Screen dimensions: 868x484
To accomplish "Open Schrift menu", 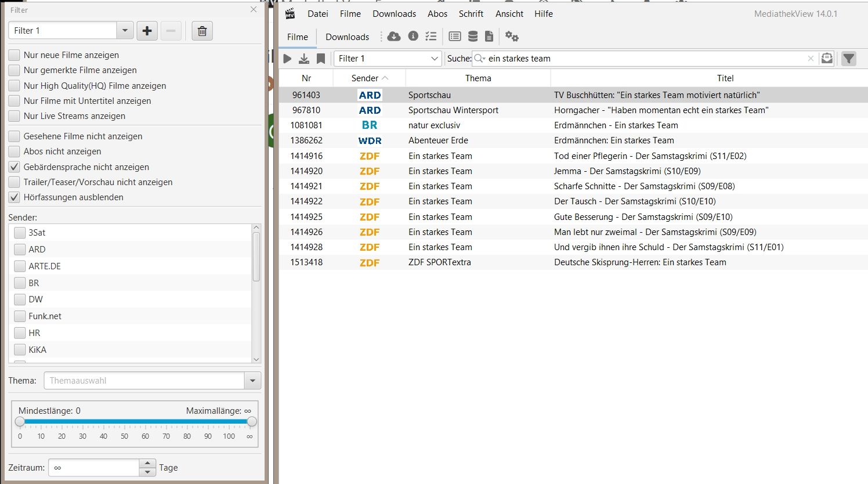I will [471, 13].
